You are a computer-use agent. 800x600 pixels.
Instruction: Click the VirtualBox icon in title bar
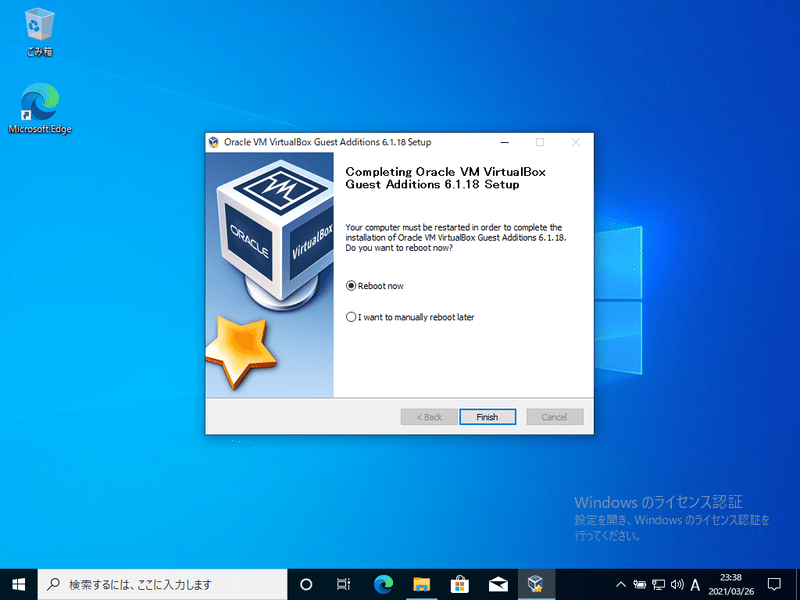point(214,142)
